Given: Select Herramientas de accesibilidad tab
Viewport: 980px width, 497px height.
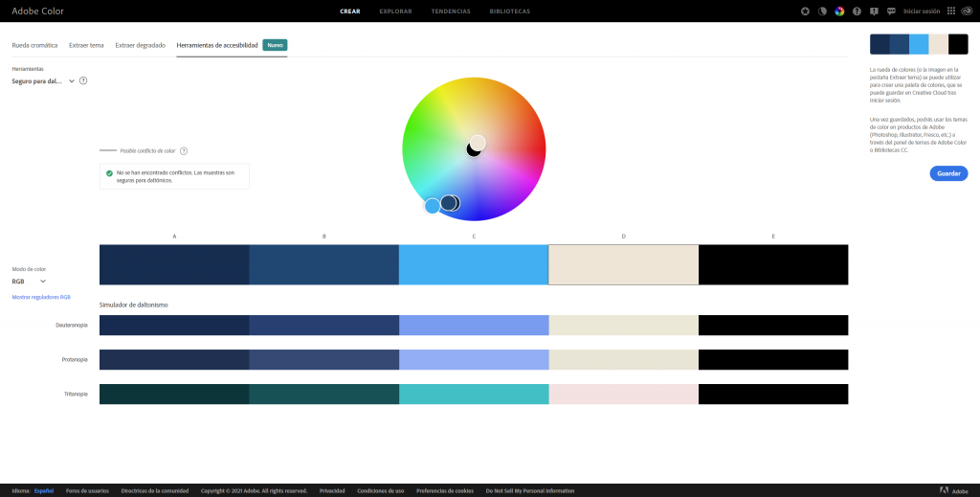Looking at the screenshot, I should click(217, 45).
